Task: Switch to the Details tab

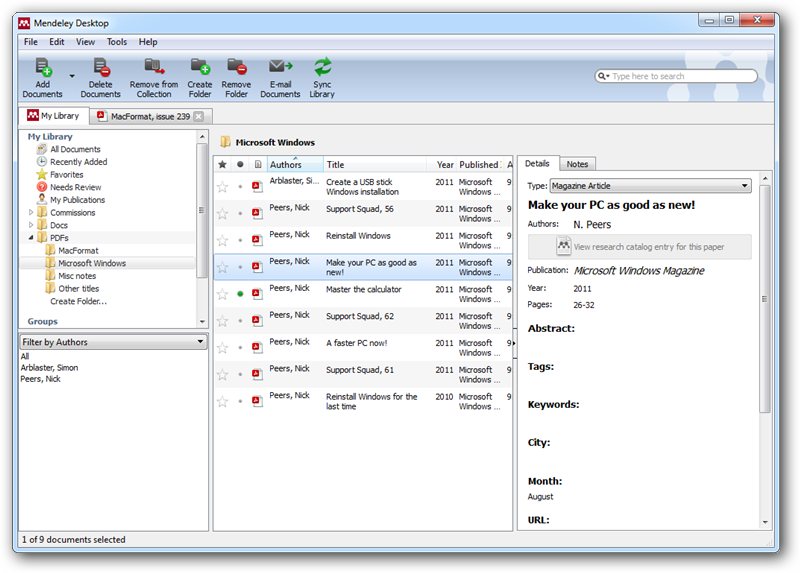Action: click(537, 164)
